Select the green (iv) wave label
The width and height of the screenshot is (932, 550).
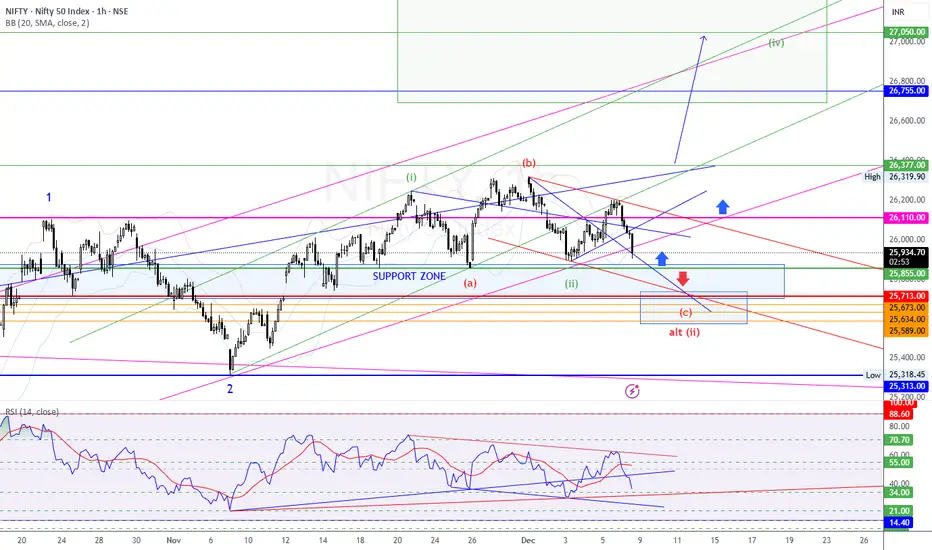776,43
